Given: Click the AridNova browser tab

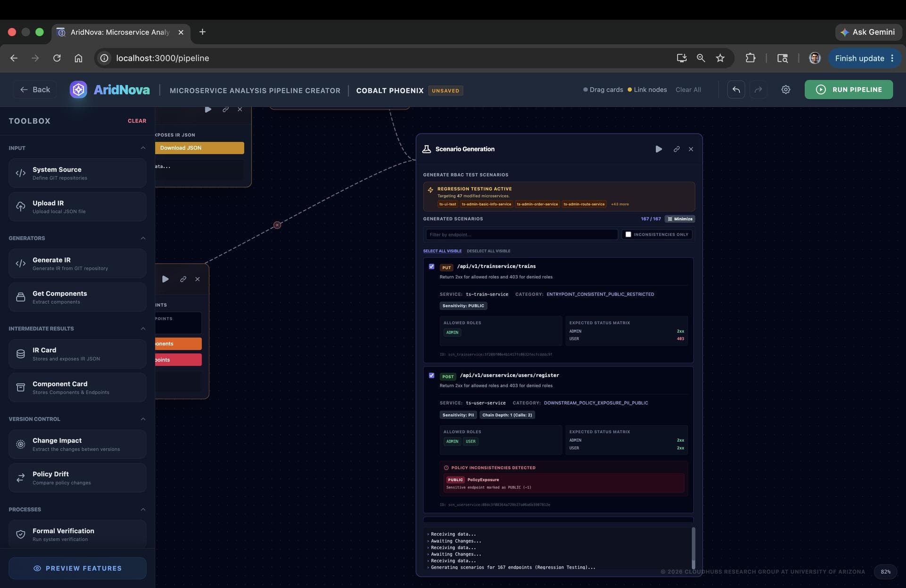Looking at the screenshot, I should coord(120,32).
